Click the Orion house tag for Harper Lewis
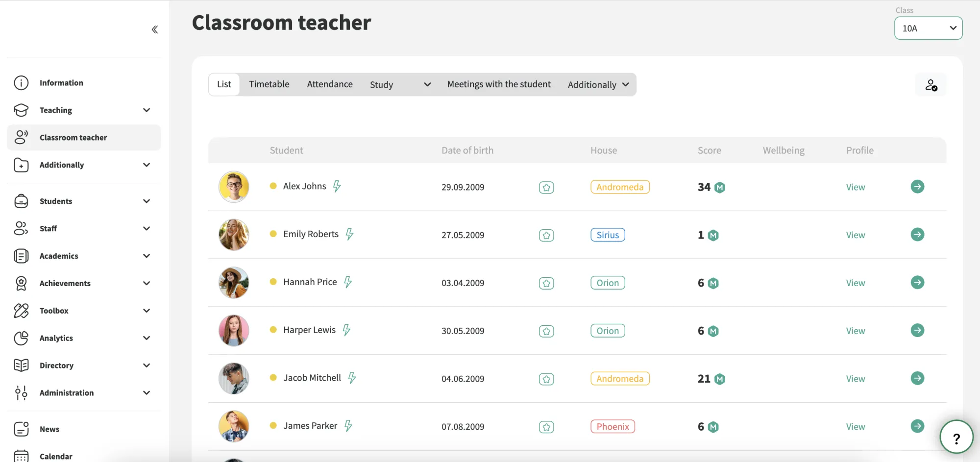This screenshot has width=980, height=462. [x=608, y=331]
